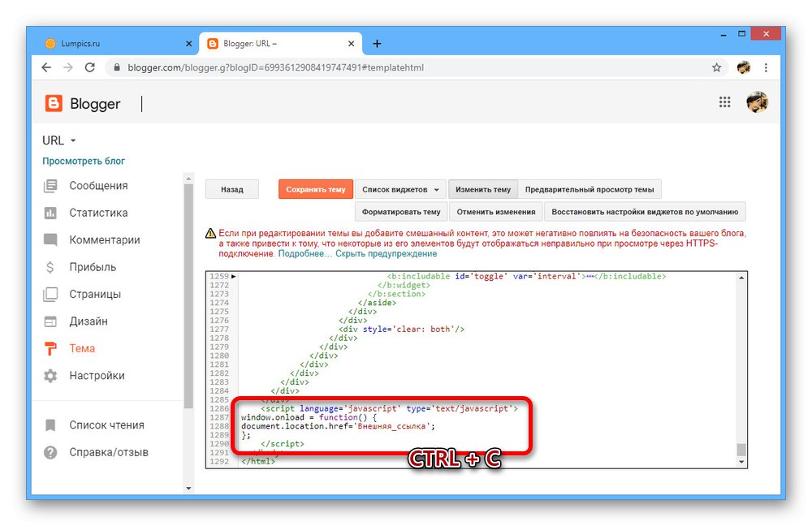Expand collapsed code at line 1259

coord(234,277)
